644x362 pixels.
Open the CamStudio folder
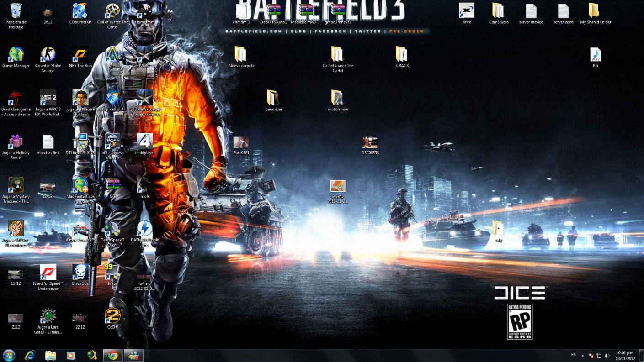coord(499,11)
